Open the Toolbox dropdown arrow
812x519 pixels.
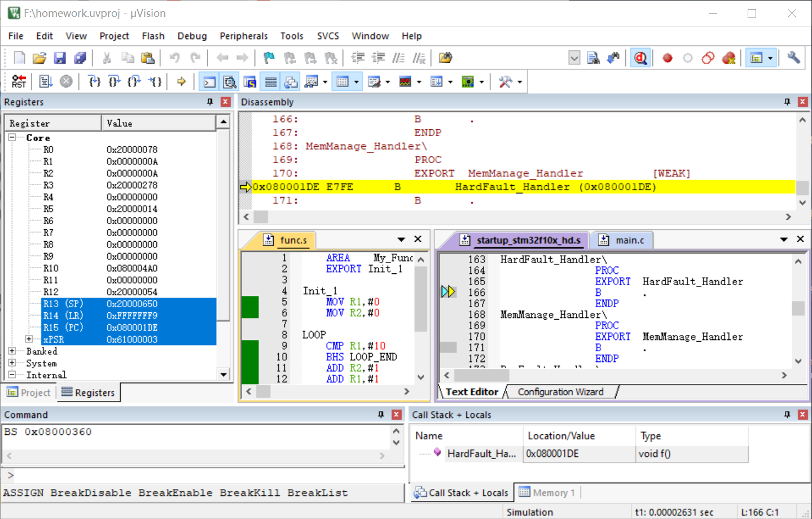coord(520,82)
